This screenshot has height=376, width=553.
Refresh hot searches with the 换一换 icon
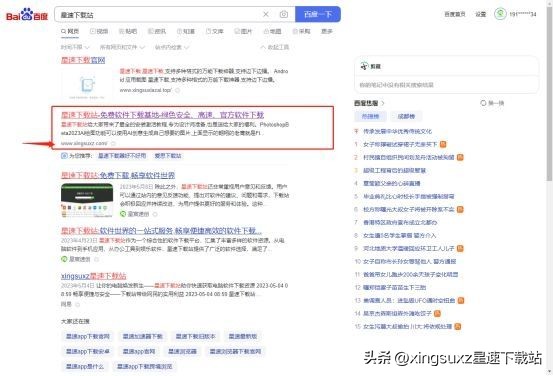(483, 103)
